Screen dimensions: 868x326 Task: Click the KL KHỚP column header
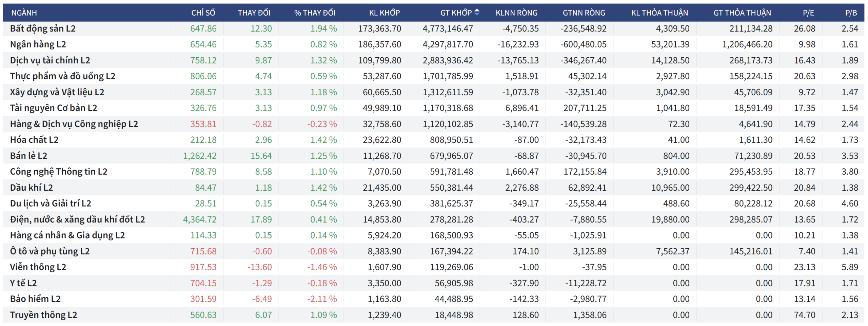pos(384,13)
